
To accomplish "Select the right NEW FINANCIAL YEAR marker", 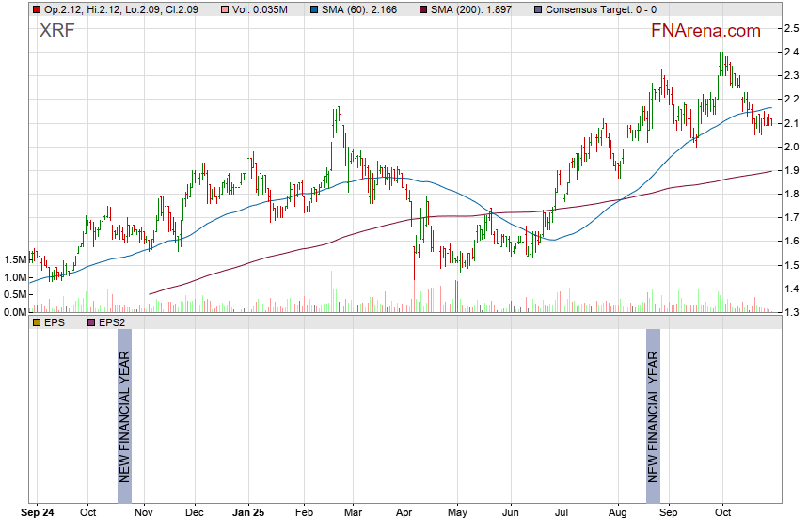I will tap(654, 406).
